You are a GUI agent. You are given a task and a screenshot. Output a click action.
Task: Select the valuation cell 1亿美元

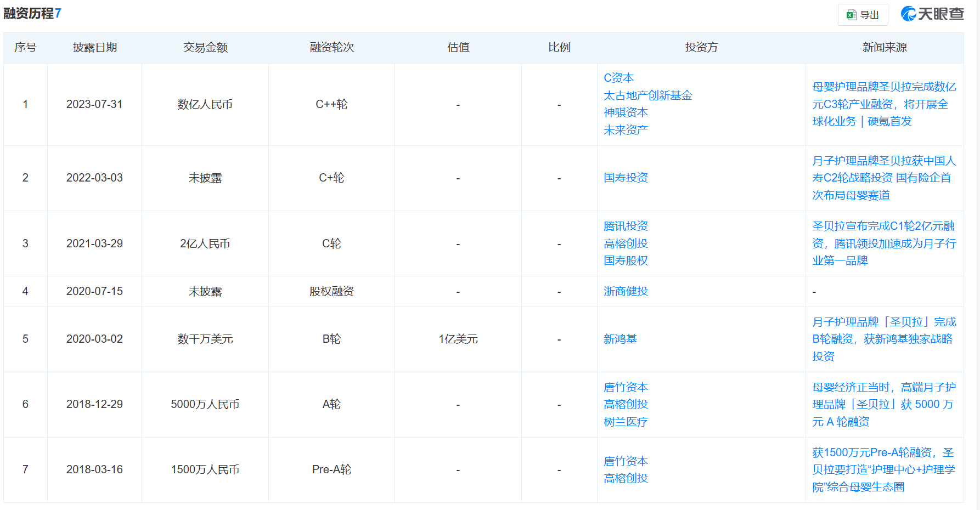click(458, 339)
